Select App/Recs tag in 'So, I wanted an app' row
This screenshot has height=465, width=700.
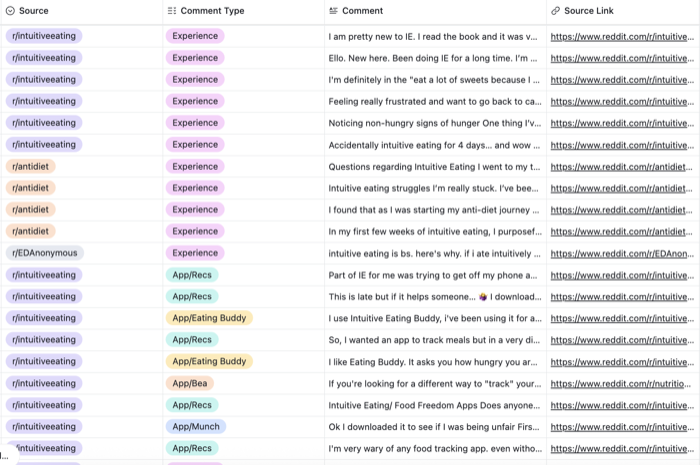click(192, 340)
